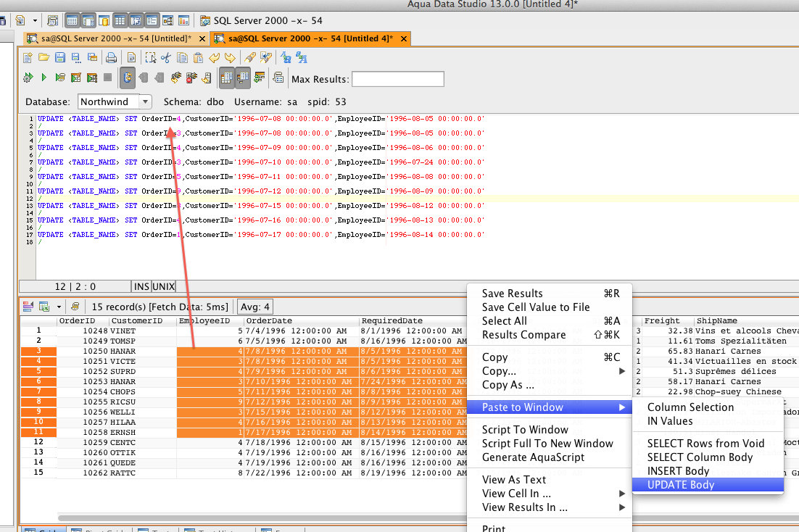Image resolution: width=799 pixels, height=532 pixels.
Task: Open the export dropdown arrow in results toolbar
Action: 59,307
